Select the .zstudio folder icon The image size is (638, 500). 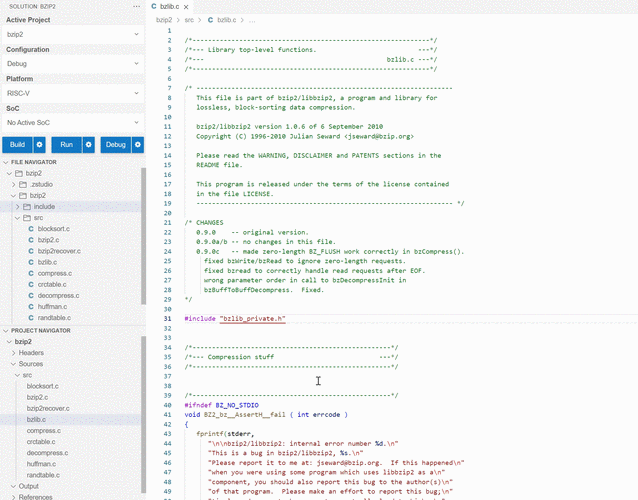tap(23, 185)
